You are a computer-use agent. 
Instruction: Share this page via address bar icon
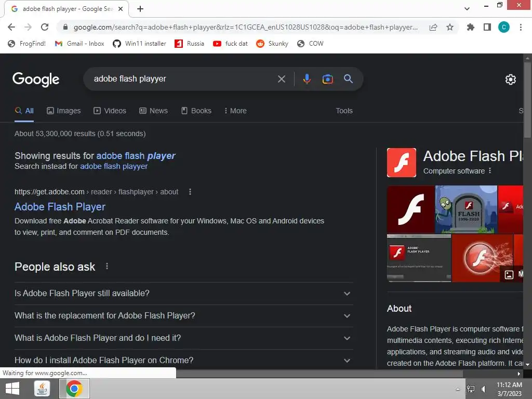pyautogui.click(x=433, y=27)
